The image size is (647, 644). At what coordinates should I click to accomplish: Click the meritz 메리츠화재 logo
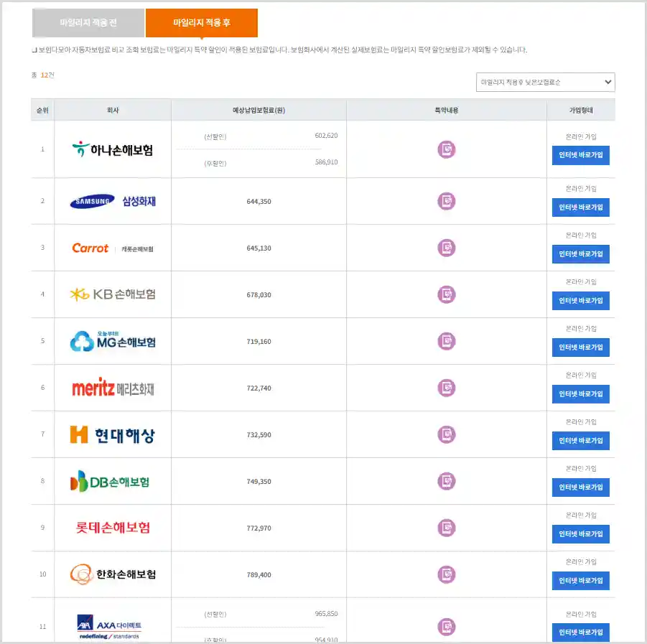pos(113,388)
